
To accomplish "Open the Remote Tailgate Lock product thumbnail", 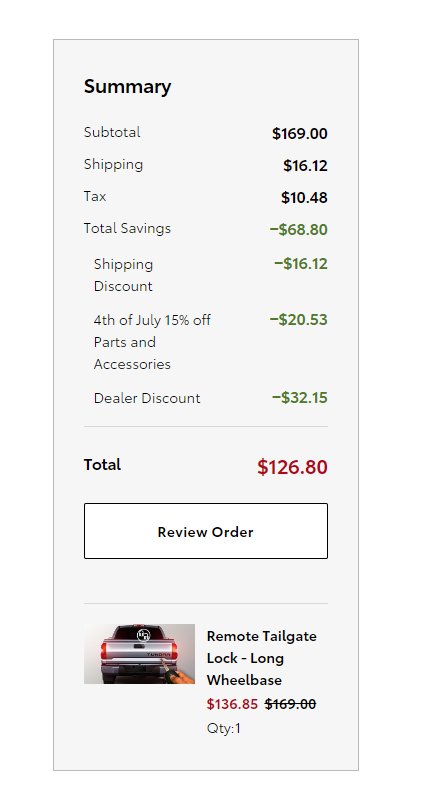I will [139, 654].
